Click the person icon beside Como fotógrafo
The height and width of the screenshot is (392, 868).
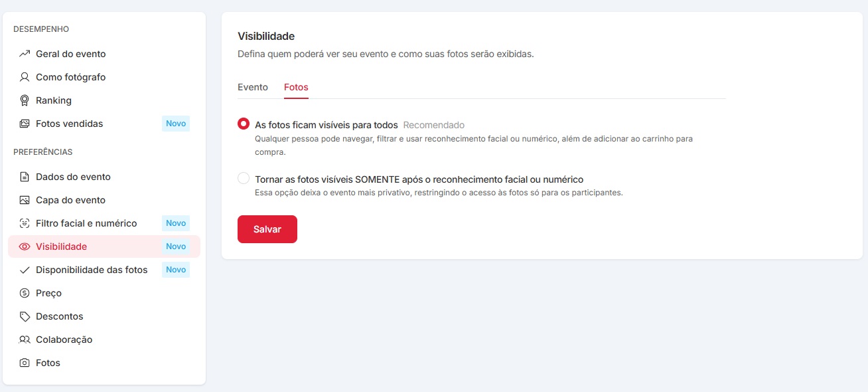(x=25, y=77)
